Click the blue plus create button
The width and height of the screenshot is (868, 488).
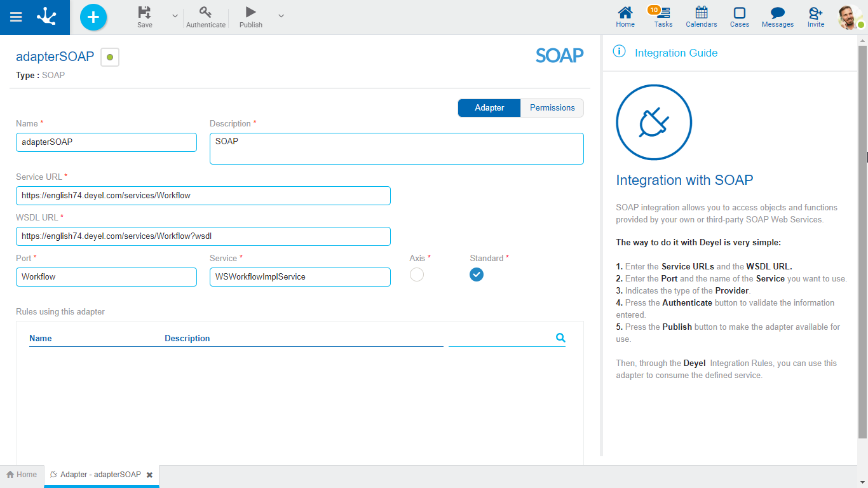[x=93, y=17]
